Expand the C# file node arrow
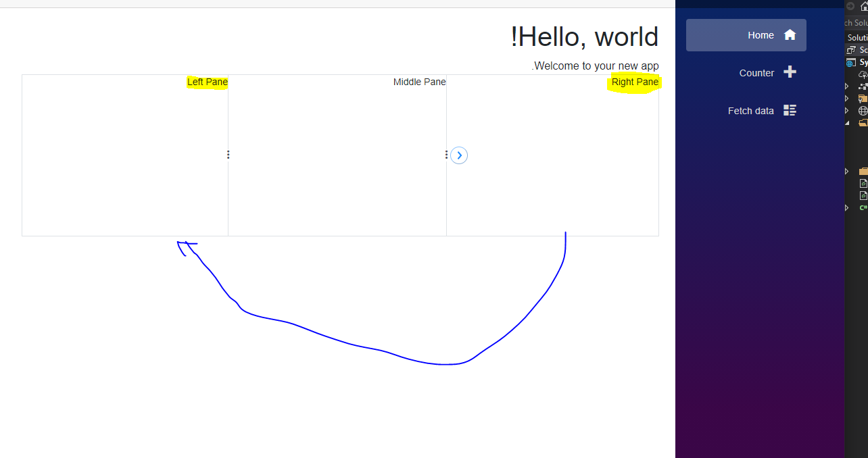 point(847,207)
